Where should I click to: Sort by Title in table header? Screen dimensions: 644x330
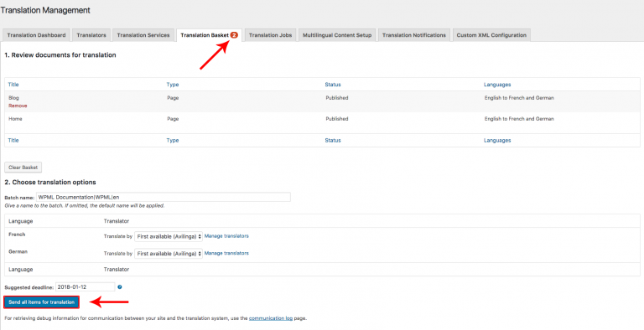(x=13, y=85)
